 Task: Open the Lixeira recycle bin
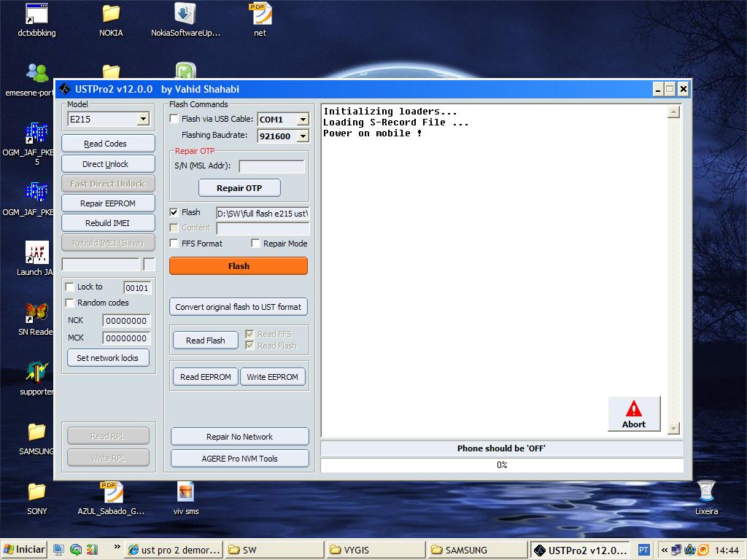pos(706,498)
